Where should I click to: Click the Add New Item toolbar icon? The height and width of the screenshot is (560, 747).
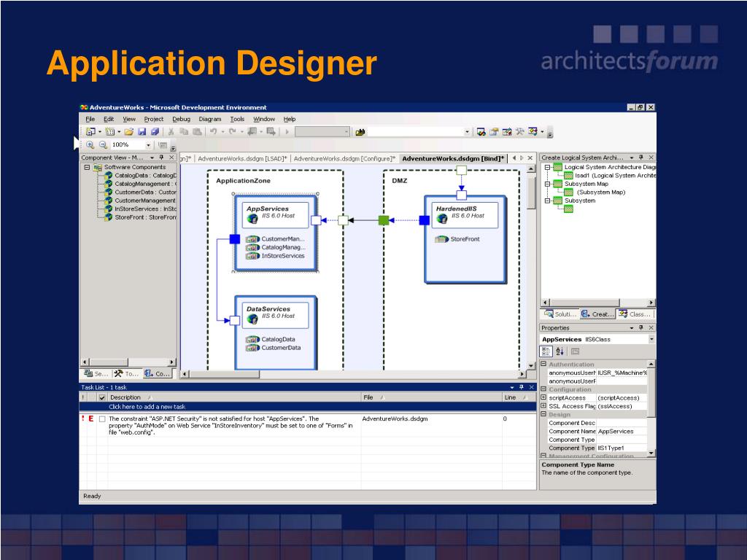pyautogui.click(x=110, y=132)
